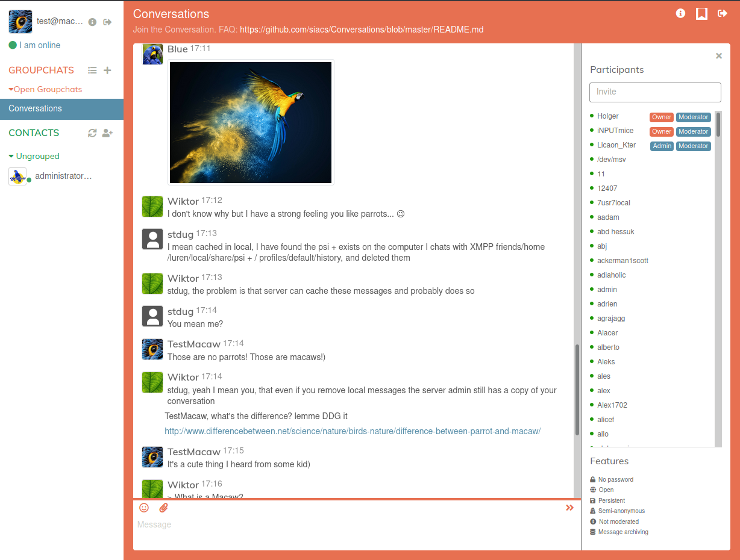The image size is (740, 560).
Task: Synchronize contacts with the refresh icon
Action: point(92,132)
